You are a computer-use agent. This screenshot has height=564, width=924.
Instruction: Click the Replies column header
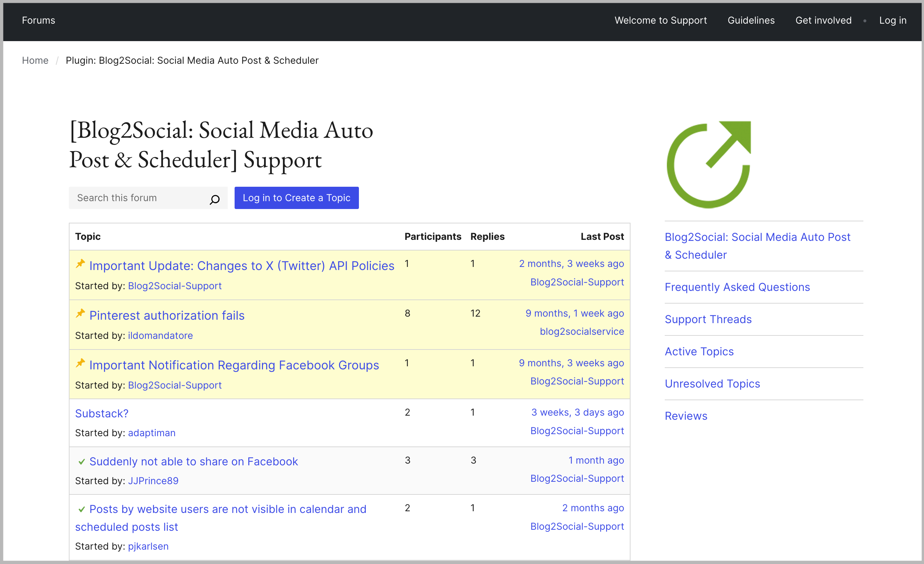tap(487, 236)
